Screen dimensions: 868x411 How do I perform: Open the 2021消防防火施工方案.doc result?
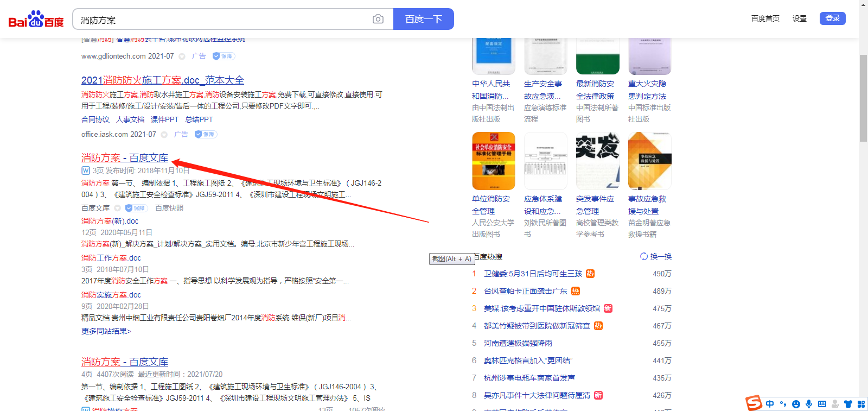tap(163, 80)
